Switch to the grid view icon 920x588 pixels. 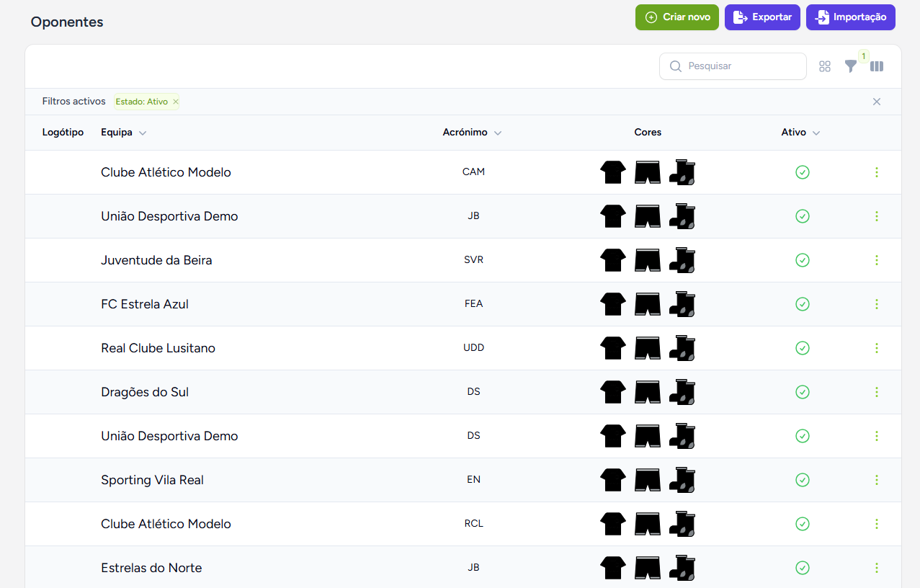point(825,66)
